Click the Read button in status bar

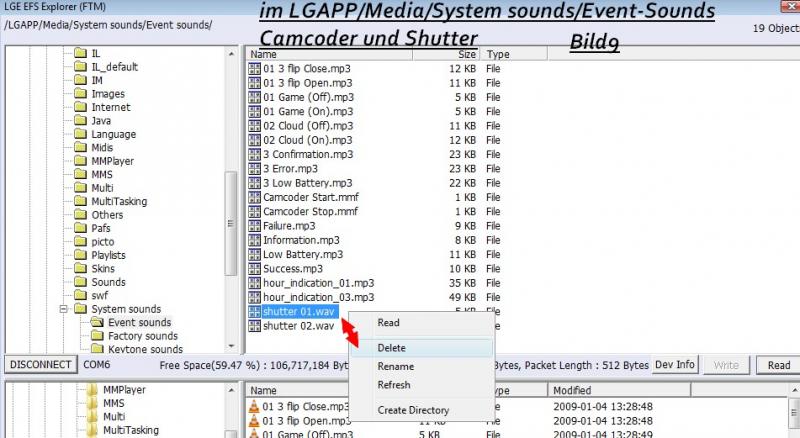(778, 365)
